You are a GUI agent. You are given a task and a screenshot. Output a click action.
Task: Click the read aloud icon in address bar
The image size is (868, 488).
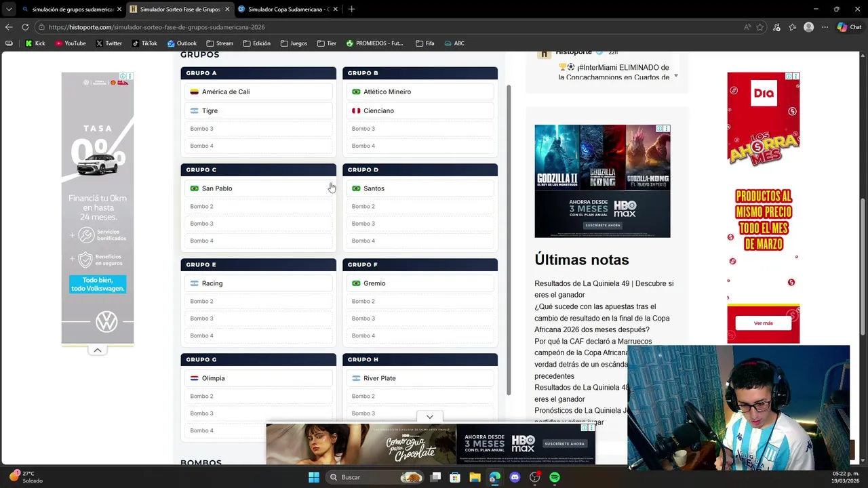pos(747,27)
